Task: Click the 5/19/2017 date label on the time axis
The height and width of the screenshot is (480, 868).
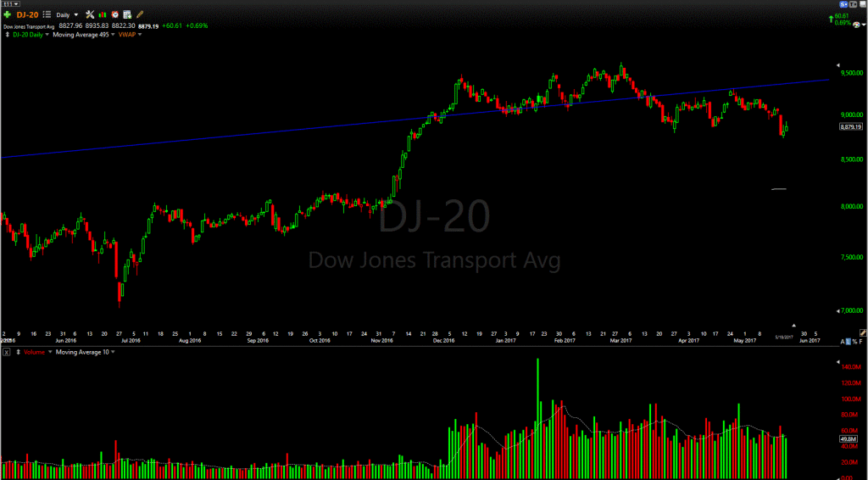Action: pos(786,337)
